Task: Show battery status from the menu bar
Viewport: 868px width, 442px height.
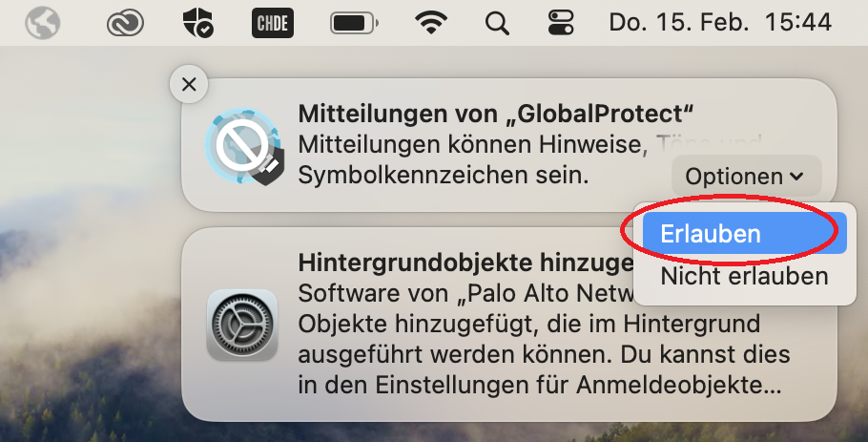Action: coord(354,24)
